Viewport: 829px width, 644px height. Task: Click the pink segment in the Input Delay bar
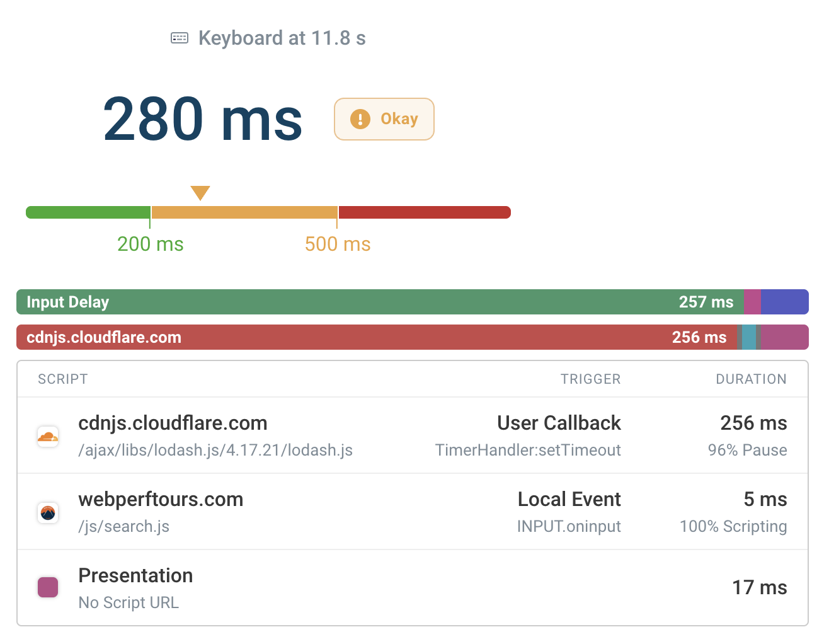753,302
